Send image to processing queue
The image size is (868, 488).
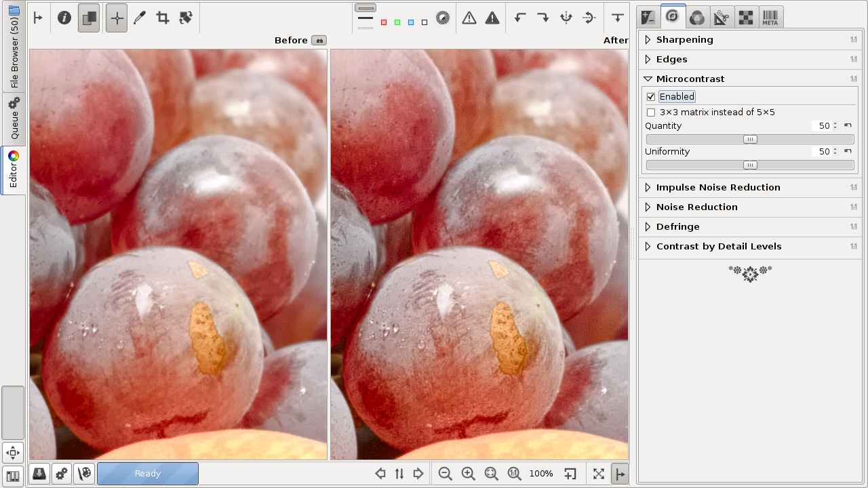62,474
